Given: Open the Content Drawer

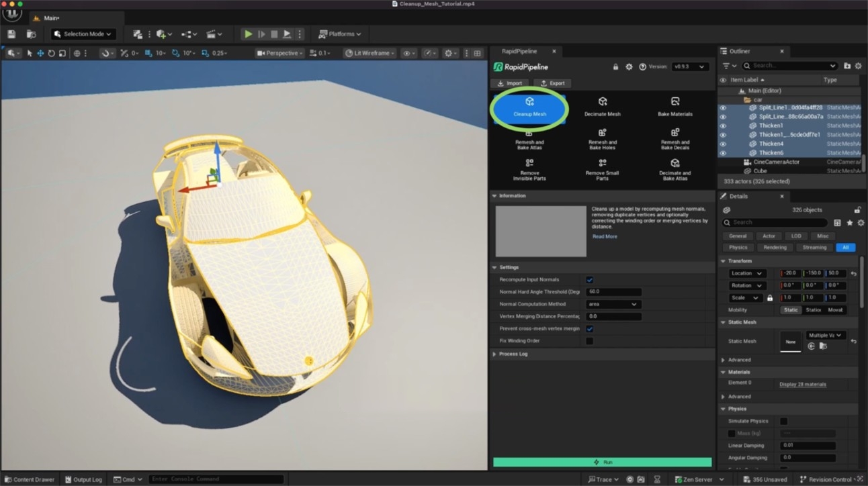Looking at the screenshot, I should pyautogui.click(x=30, y=479).
